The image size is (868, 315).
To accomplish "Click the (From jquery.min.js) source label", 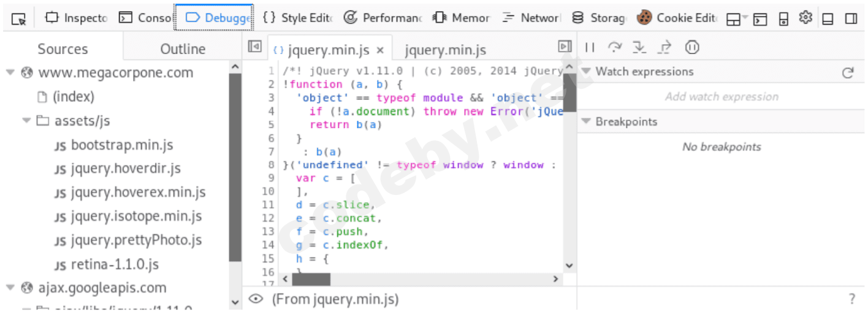I will (x=335, y=299).
